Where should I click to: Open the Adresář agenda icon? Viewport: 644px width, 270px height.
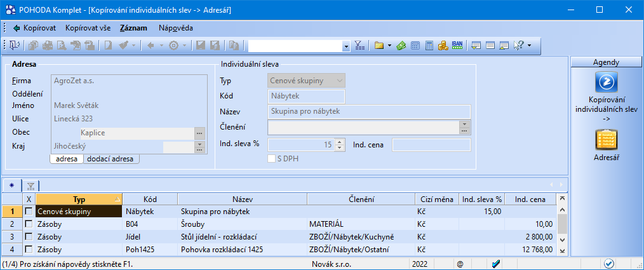pyautogui.click(x=607, y=140)
